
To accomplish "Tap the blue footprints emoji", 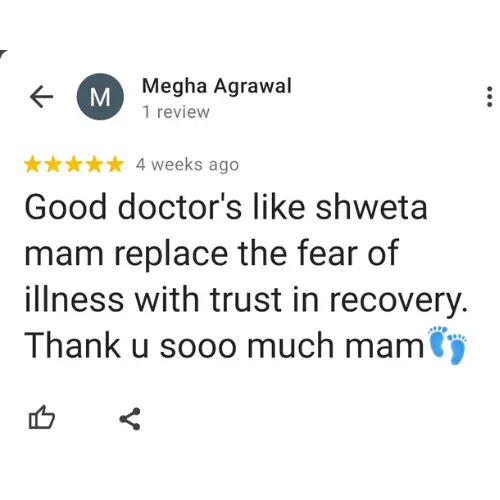I will coord(447,345).
